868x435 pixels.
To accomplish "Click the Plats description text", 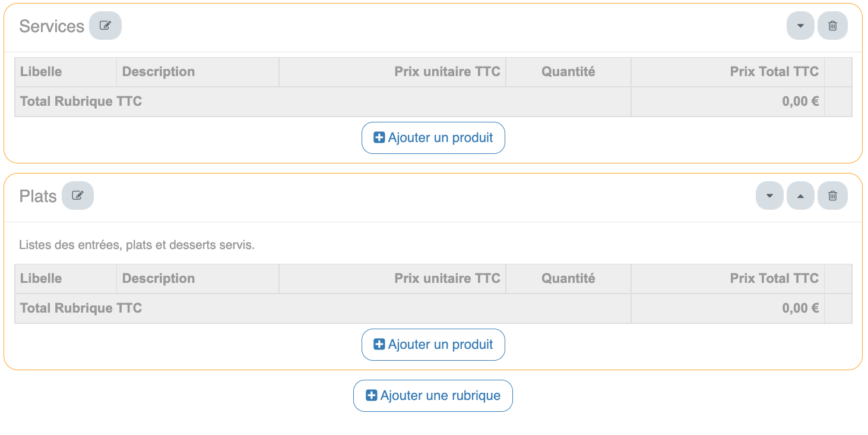I will 137,245.
